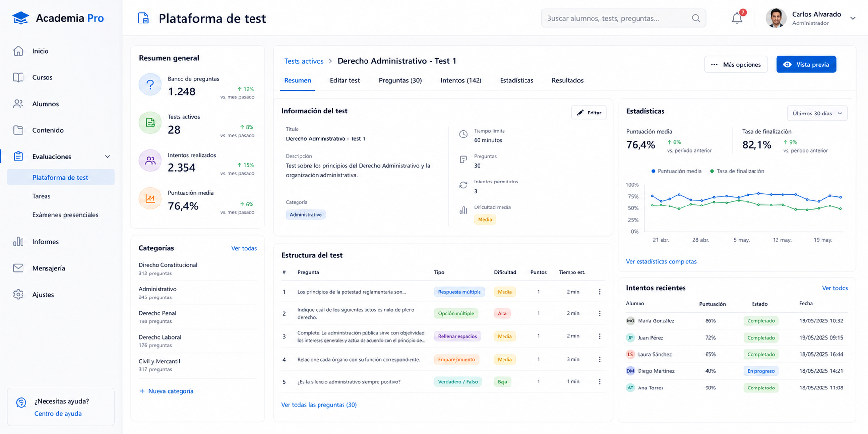Screen dimensions: 868x434
Task: Toggle the Tasa de finalización legend item
Action: (737, 171)
